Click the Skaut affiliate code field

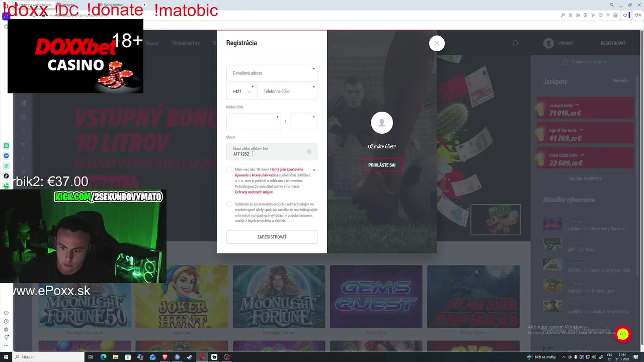tap(272, 151)
